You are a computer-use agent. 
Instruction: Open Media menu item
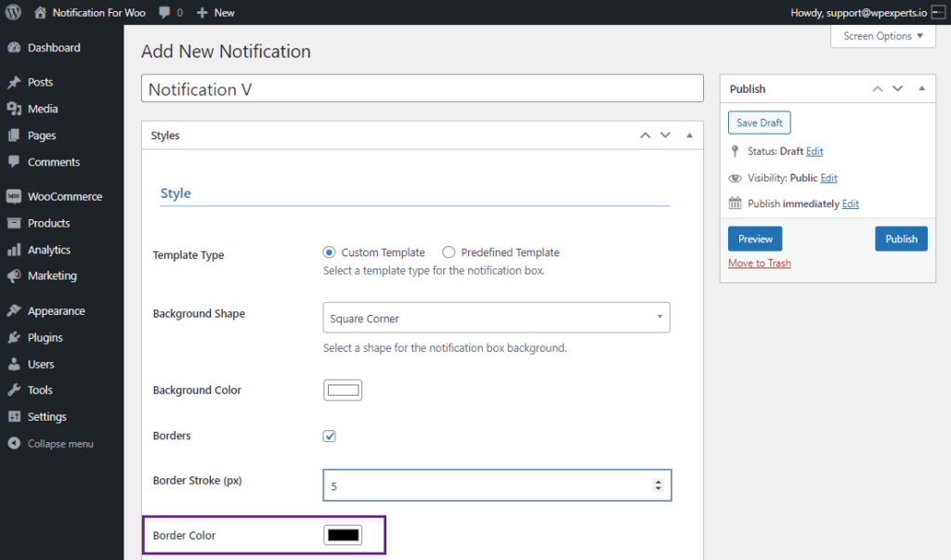[43, 109]
